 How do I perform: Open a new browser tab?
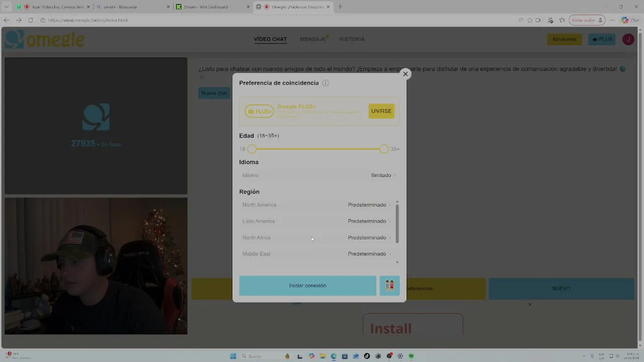[340, 7]
